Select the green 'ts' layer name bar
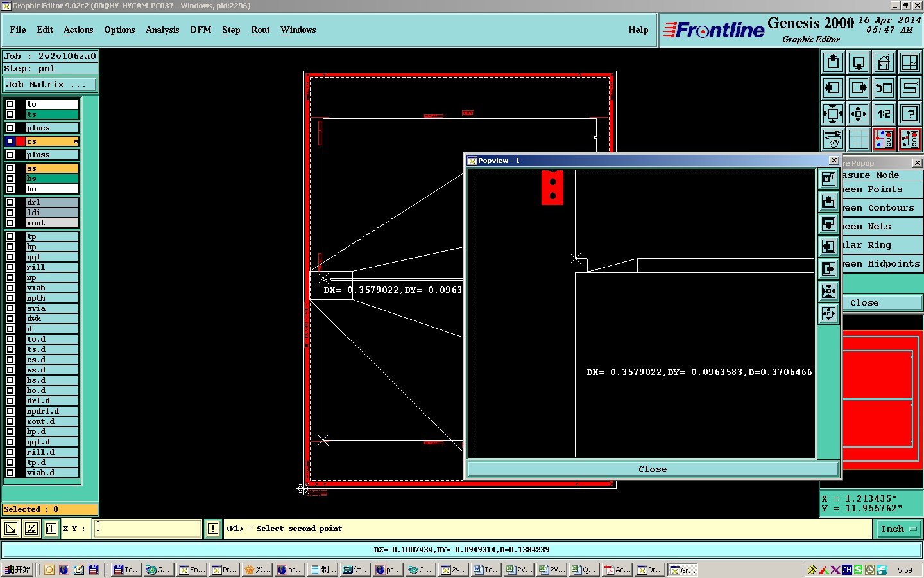This screenshot has height=578, width=924. coord(52,114)
